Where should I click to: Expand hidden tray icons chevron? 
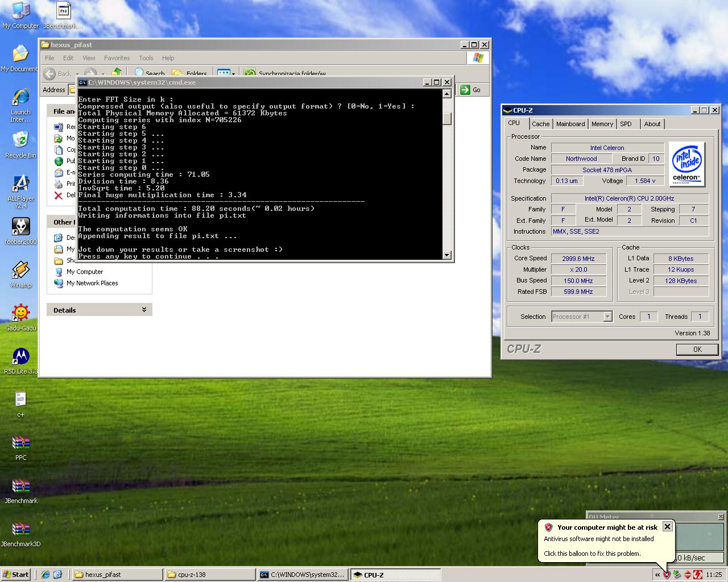pyautogui.click(x=657, y=575)
